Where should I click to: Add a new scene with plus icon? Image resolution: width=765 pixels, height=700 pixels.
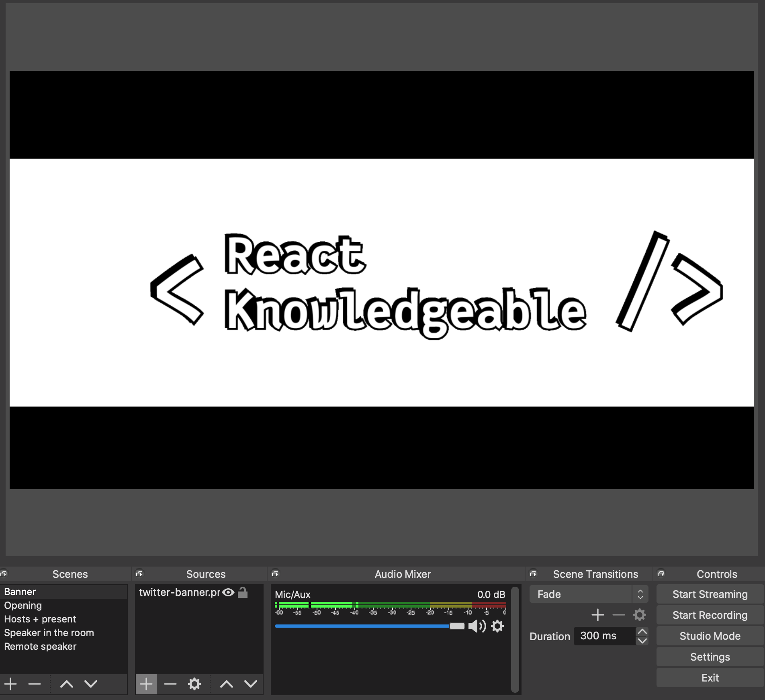coord(10,684)
